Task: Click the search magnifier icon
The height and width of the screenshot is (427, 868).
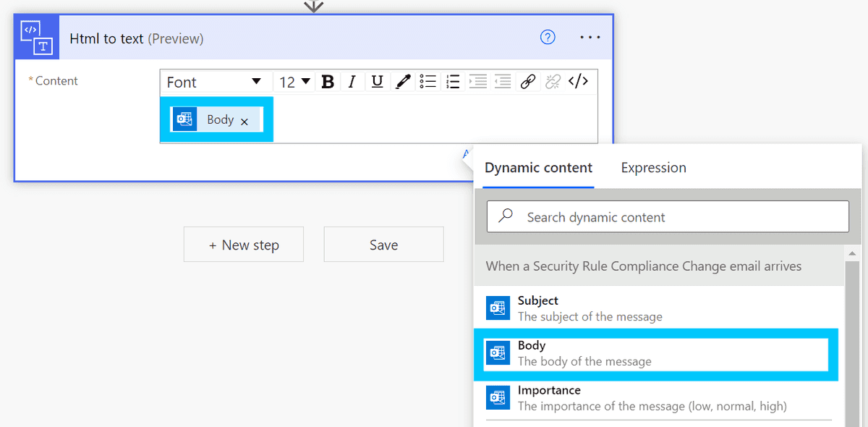Action: [506, 216]
